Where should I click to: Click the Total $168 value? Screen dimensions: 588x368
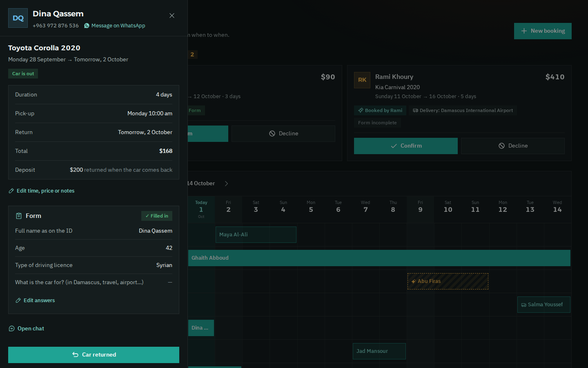click(x=166, y=151)
